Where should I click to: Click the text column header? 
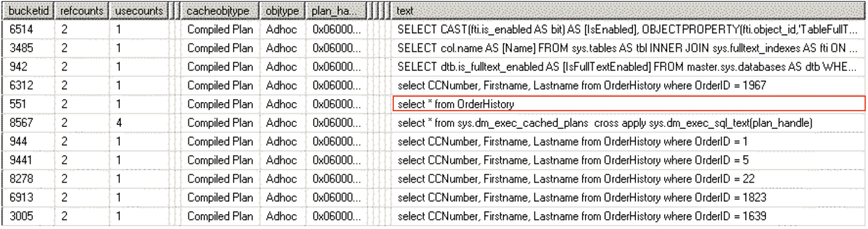(624, 11)
